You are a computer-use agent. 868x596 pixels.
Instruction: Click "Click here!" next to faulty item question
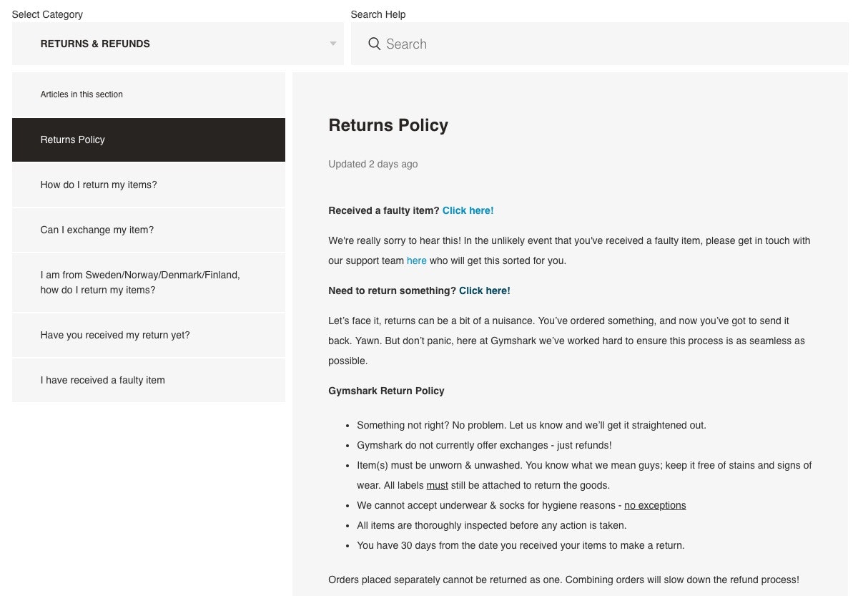(468, 210)
